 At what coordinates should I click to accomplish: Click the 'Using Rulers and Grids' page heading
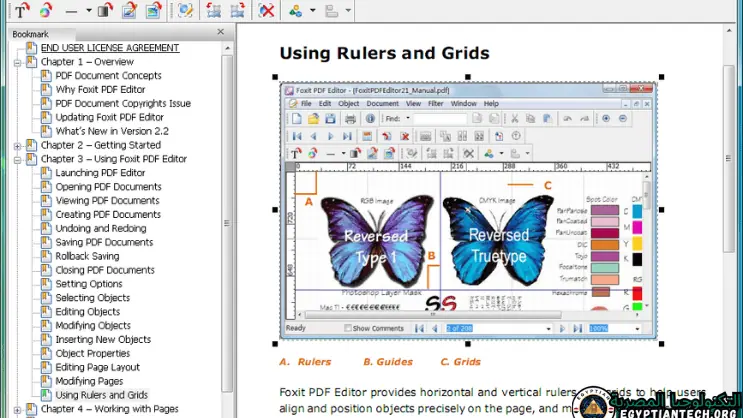(384, 53)
